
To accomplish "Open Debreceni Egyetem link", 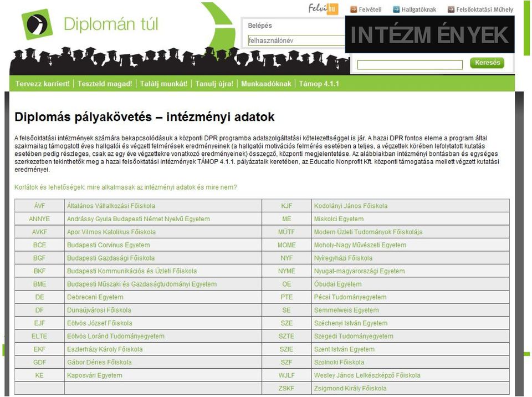I will click(x=95, y=297).
